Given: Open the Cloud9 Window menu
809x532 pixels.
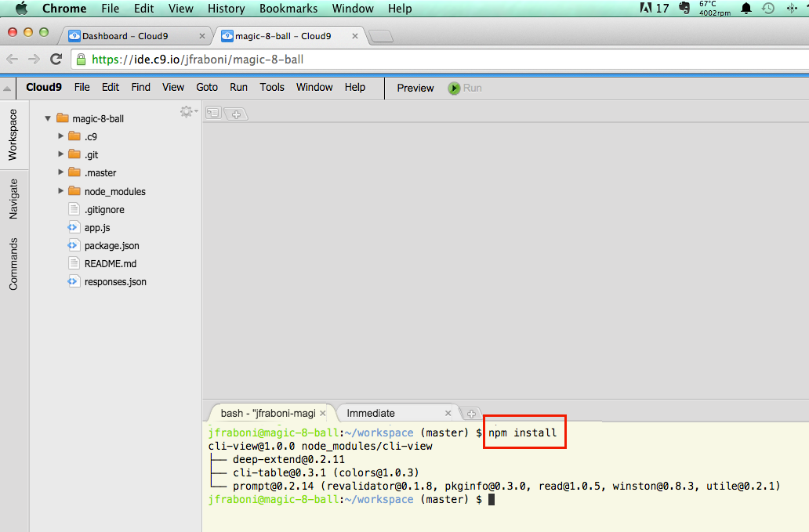Looking at the screenshot, I should 314,87.
